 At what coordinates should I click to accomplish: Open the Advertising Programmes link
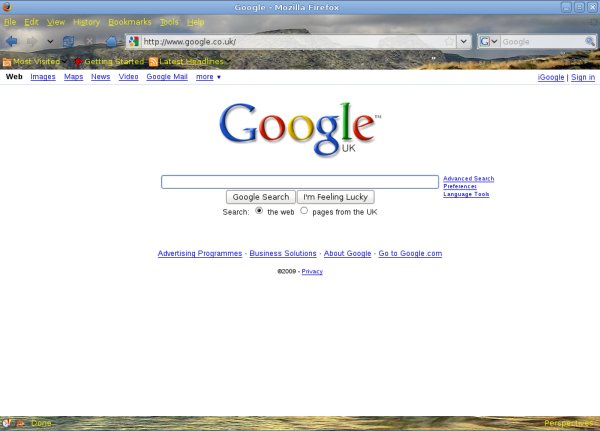pyautogui.click(x=200, y=253)
